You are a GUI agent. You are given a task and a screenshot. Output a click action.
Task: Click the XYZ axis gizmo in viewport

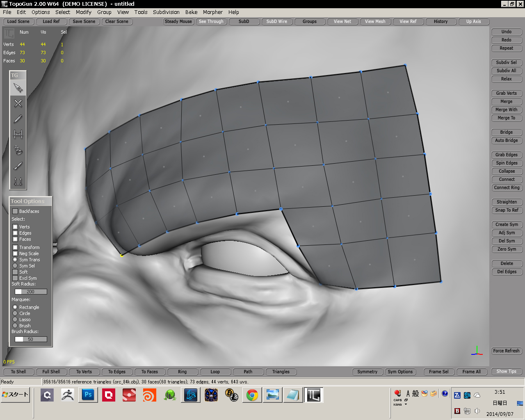tap(477, 350)
